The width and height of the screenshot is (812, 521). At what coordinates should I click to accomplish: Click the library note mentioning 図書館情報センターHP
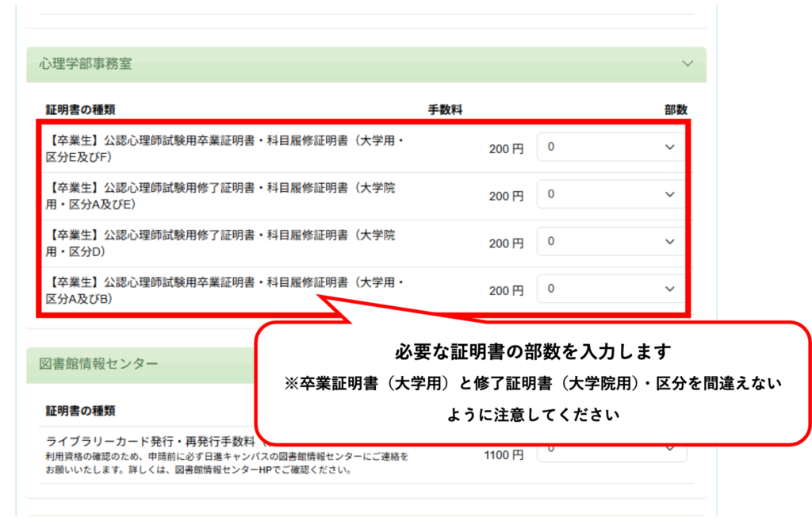coord(198,469)
